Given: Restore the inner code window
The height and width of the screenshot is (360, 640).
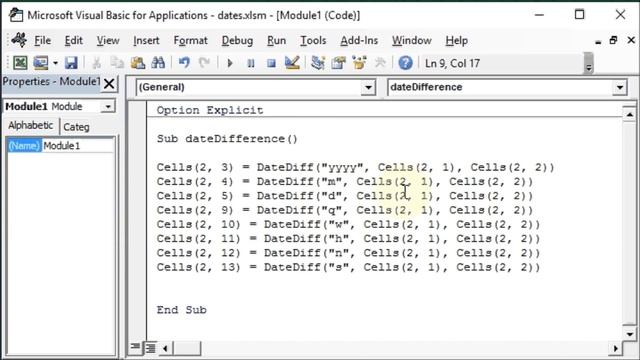Looking at the screenshot, I should [x=613, y=40].
